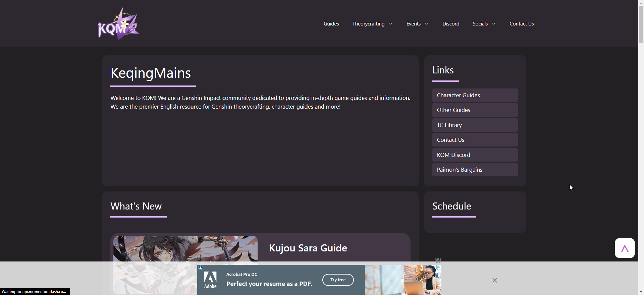
Task: Open the Character Guides link
Action: (x=475, y=95)
